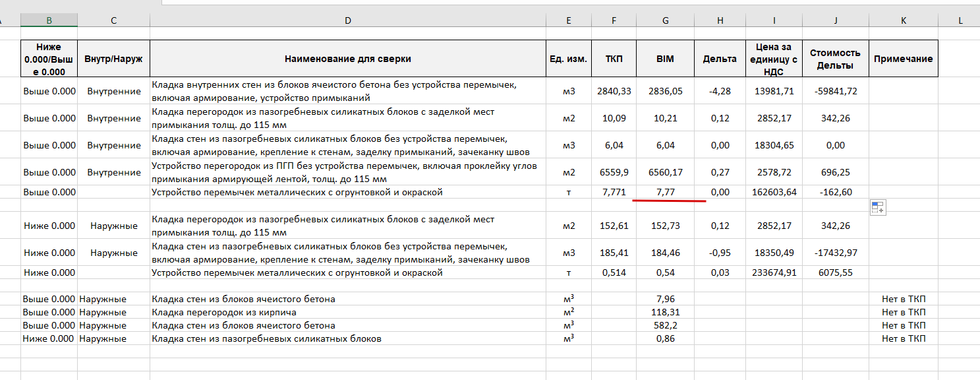Select the underlined BIM cell 7,77
The image size is (980, 380).
click(666, 192)
